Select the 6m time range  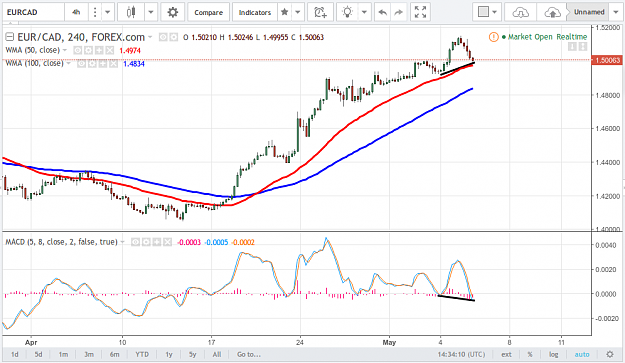(x=114, y=354)
